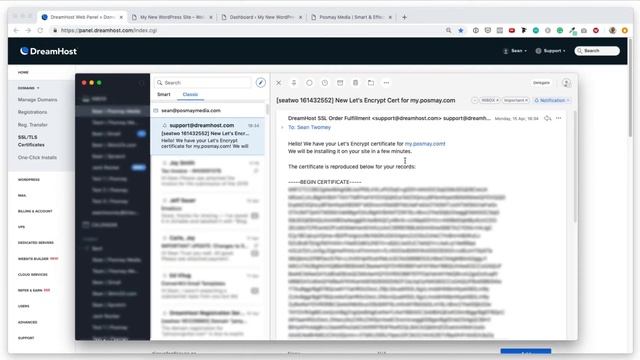Bookmark page with browser star icon
640x360 pixels.
(x=460, y=30)
